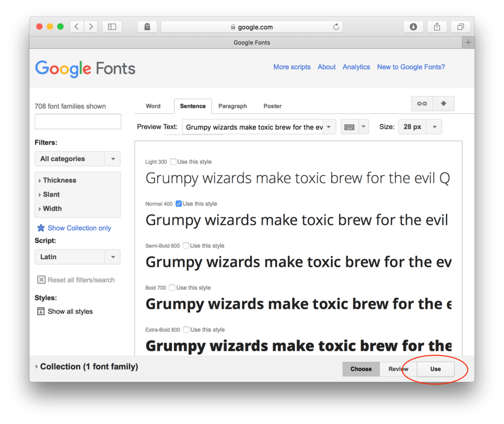
Task: Check Semi-Bold 600 Use this style
Action: point(186,246)
